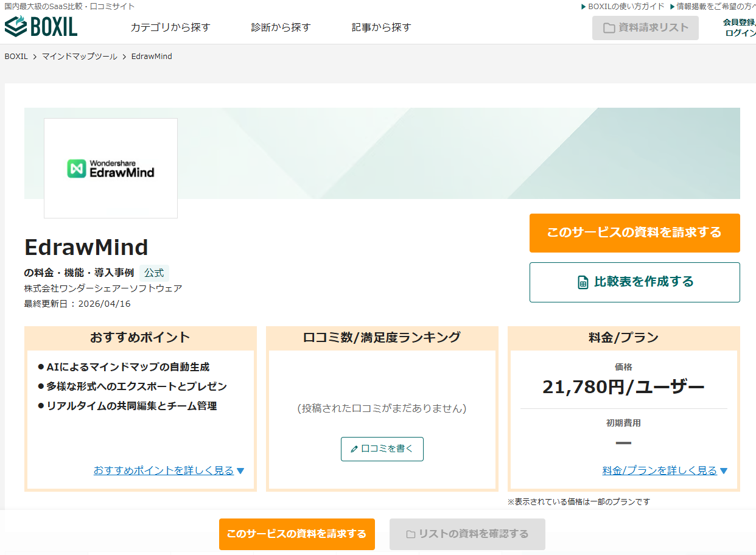
Task: Click 21,780円/ユーザー price text
Action: point(623,387)
